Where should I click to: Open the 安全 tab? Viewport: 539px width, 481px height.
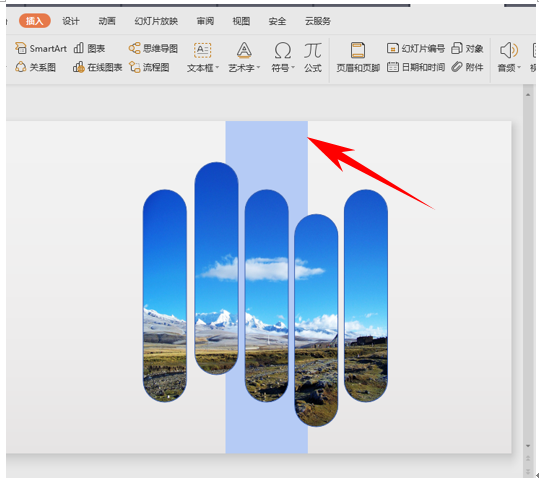277,21
